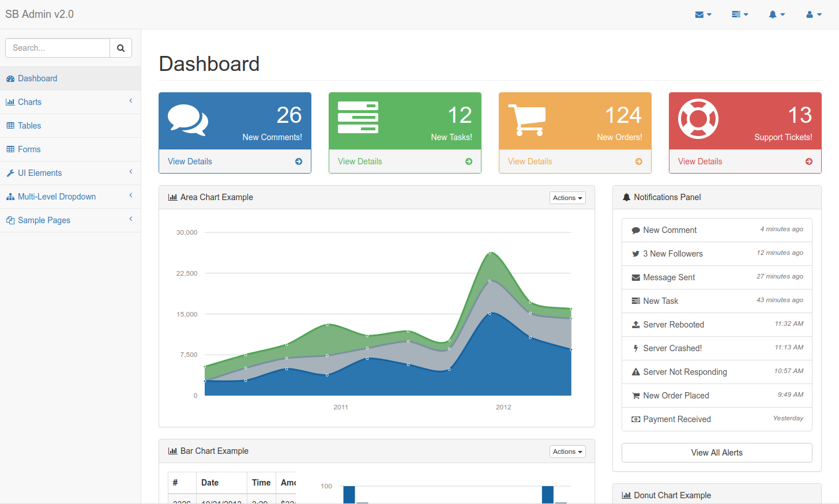Click the chart icon beside Donut Chart Example
The image size is (839, 504).
coord(626,495)
